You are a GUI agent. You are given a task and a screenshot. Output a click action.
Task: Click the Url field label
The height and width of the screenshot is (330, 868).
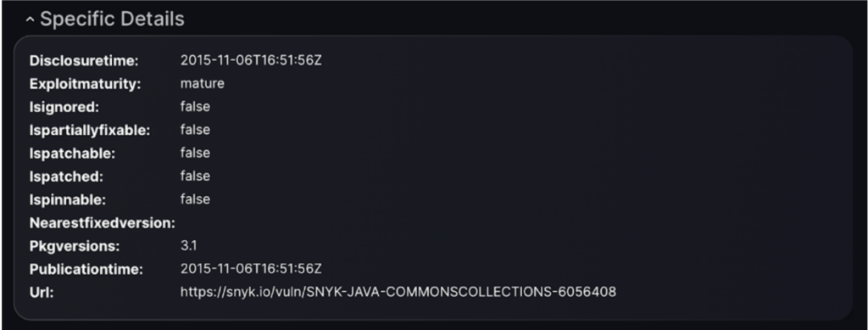tap(42, 293)
